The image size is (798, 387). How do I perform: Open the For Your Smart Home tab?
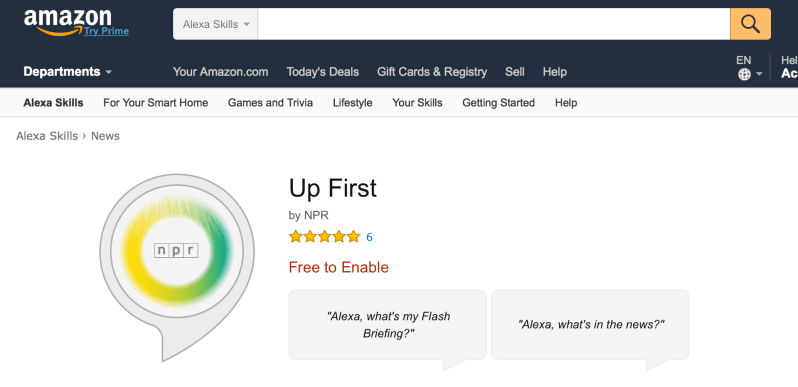[156, 103]
